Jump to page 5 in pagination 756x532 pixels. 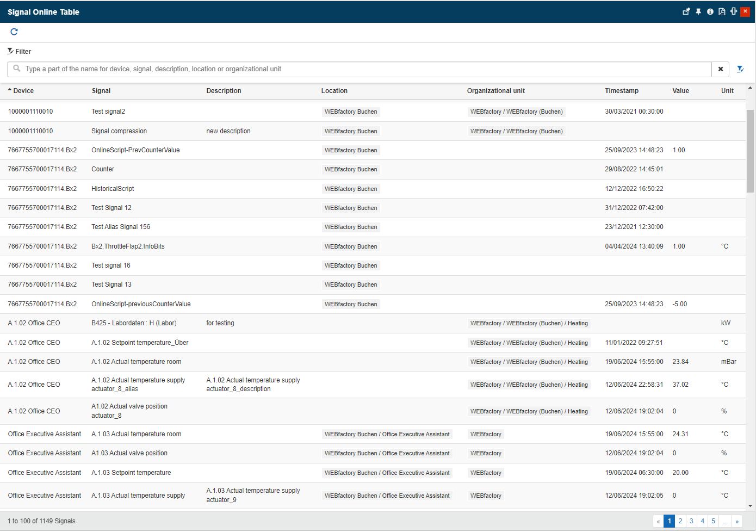click(714, 521)
